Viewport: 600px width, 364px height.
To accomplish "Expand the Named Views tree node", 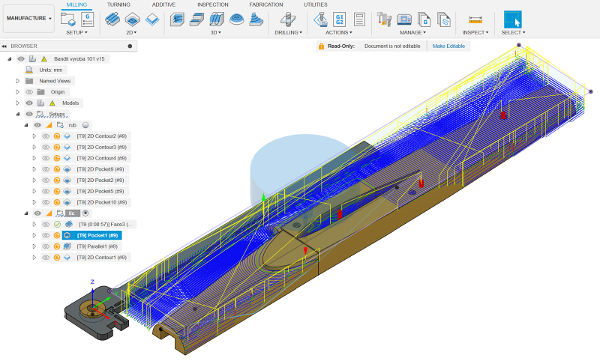I will coord(17,81).
